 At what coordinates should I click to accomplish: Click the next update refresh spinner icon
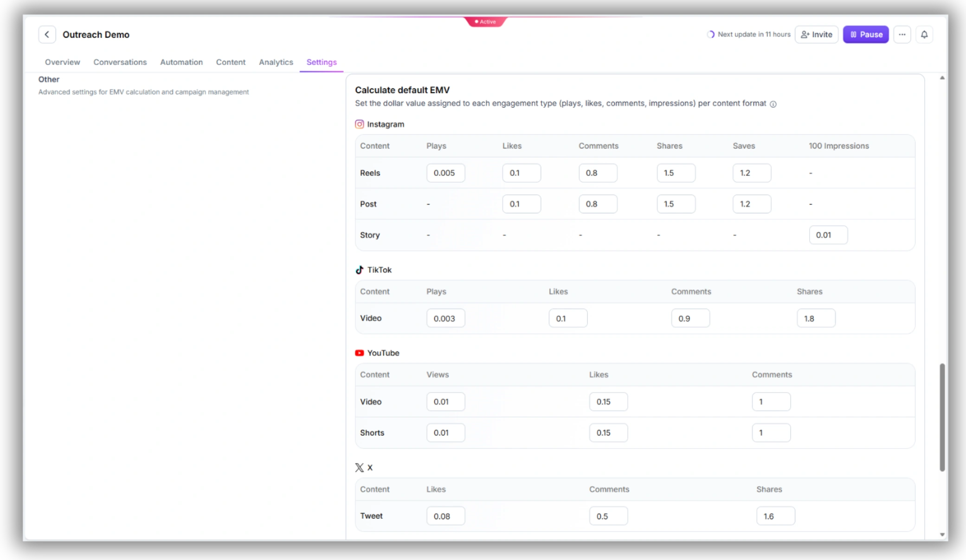pos(711,34)
